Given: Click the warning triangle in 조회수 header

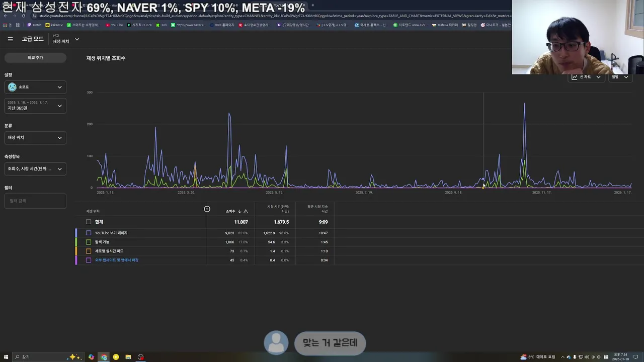Looking at the screenshot, I should coord(246,211).
